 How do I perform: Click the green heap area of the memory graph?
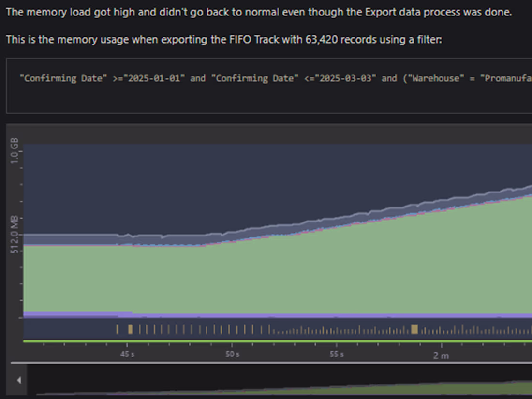pyautogui.click(x=193, y=281)
